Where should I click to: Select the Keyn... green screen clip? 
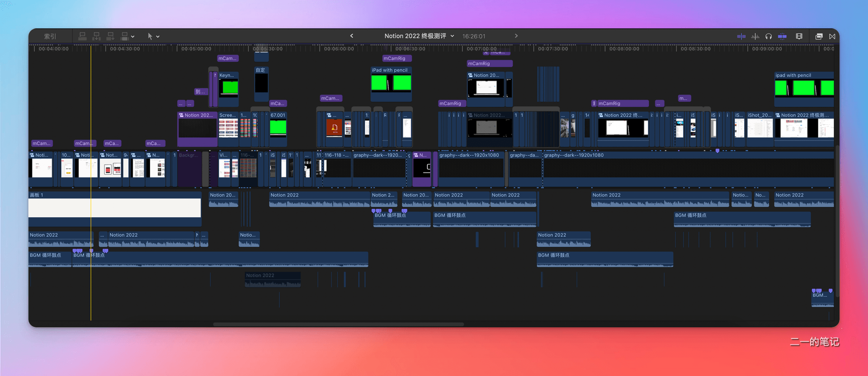click(x=228, y=89)
